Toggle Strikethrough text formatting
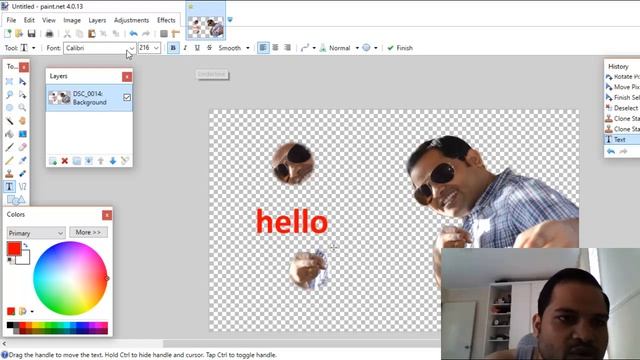Viewport: 640px width, 360px height. tap(209, 48)
